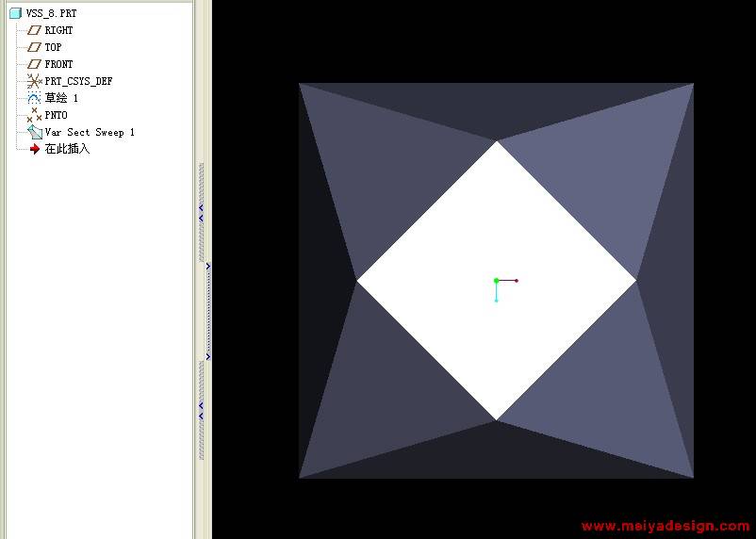The image size is (756, 539).
Task: Click the red insert-here arrow icon
Action: (x=35, y=149)
